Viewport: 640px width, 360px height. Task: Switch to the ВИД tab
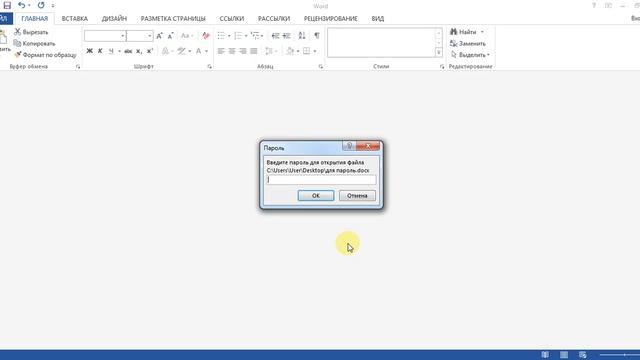[378, 18]
